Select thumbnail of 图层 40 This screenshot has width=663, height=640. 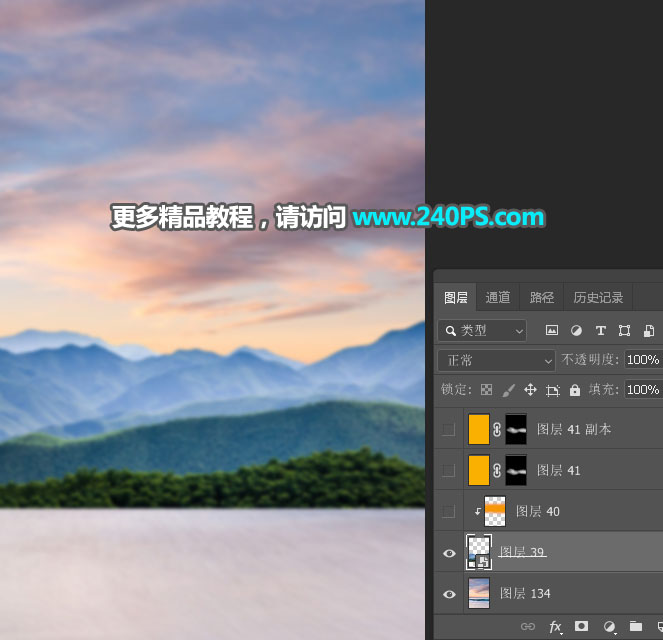point(495,511)
